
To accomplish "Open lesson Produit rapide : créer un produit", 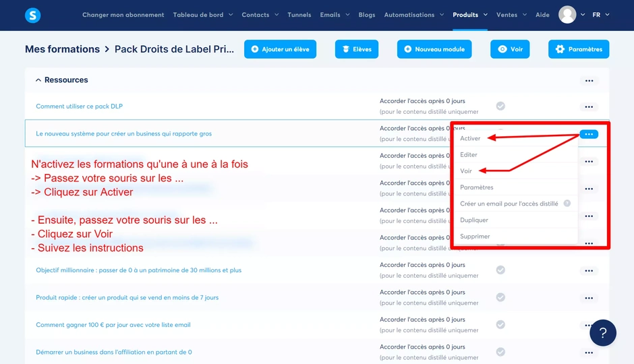I will tap(127, 297).
